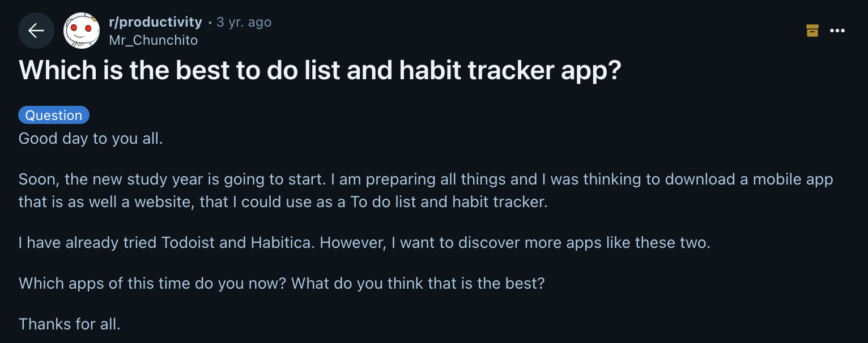Go to the r/productivity community link

[155, 22]
